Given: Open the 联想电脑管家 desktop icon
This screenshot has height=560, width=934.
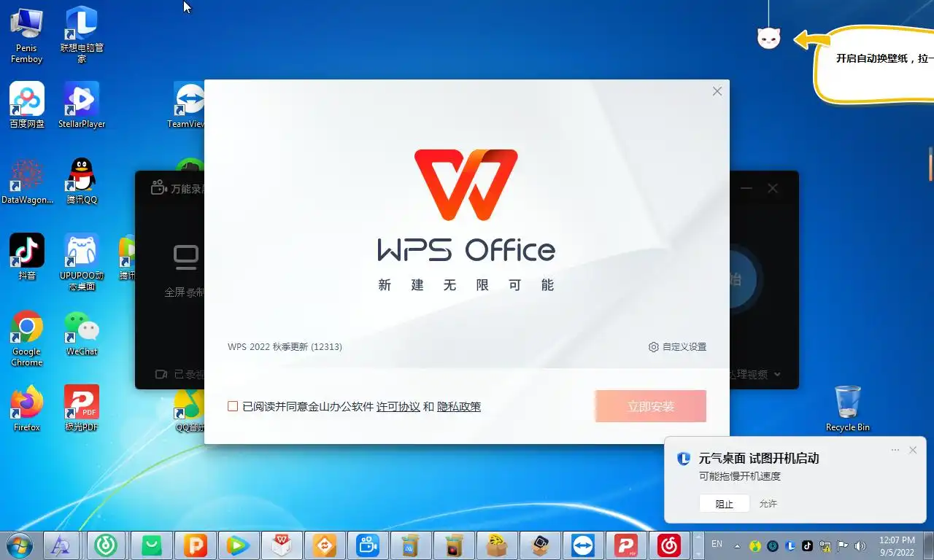Looking at the screenshot, I should pyautogui.click(x=82, y=34).
